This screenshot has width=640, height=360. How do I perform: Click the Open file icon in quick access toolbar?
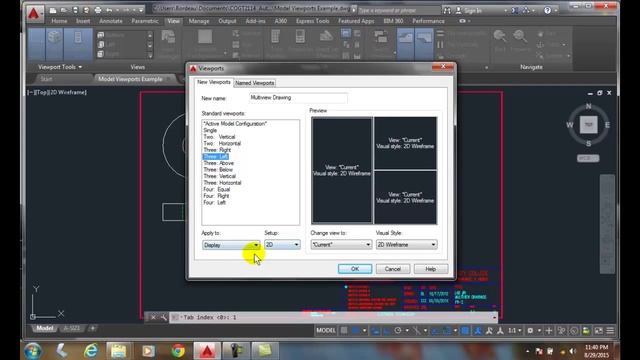pos(64,10)
